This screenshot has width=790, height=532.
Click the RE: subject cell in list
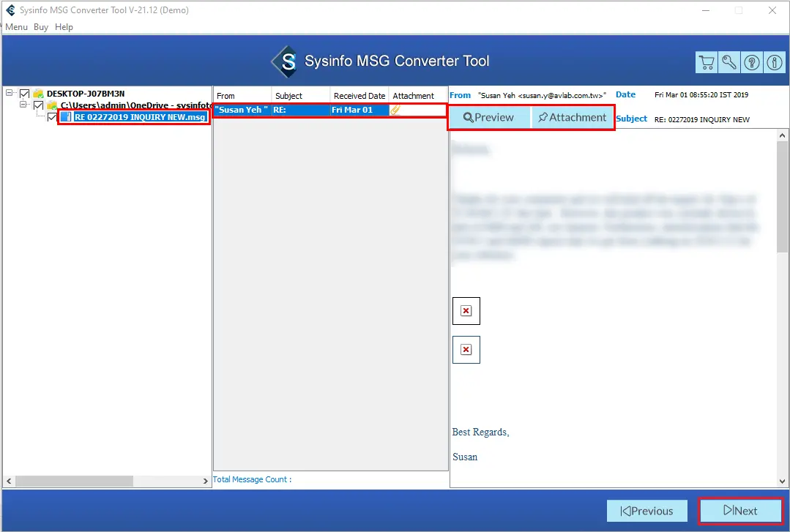point(301,109)
